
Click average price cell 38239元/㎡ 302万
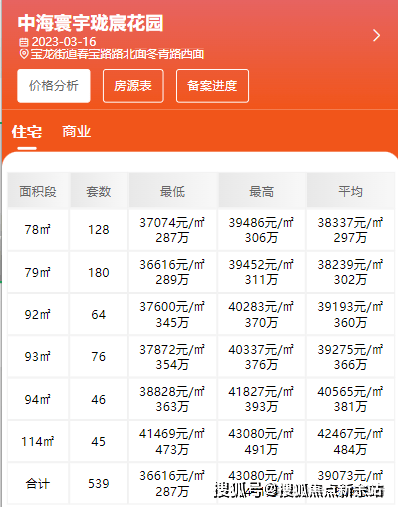(x=350, y=272)
